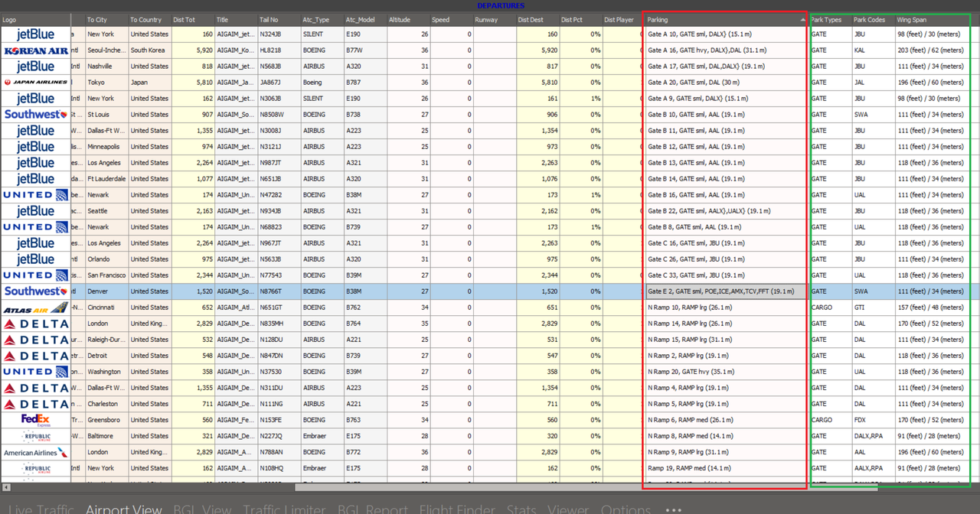
Task: Sort by the Tail No column header
Action: click(x=279, y=20)
